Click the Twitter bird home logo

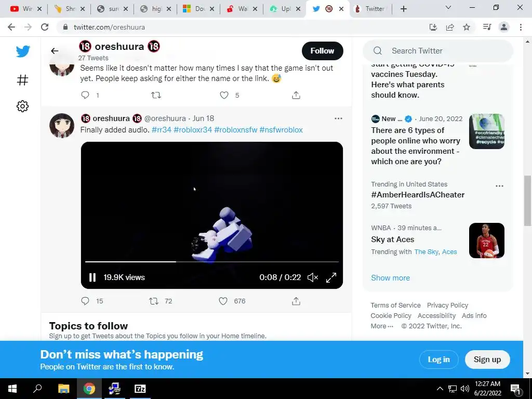coord(23,51)
